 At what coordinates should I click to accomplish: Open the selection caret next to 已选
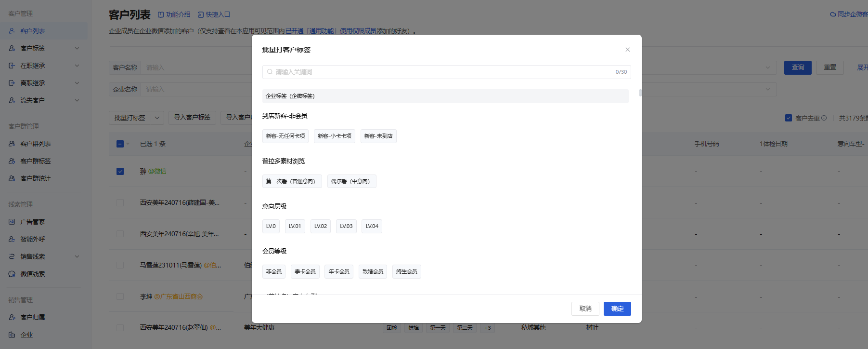(x=128, y=144)
